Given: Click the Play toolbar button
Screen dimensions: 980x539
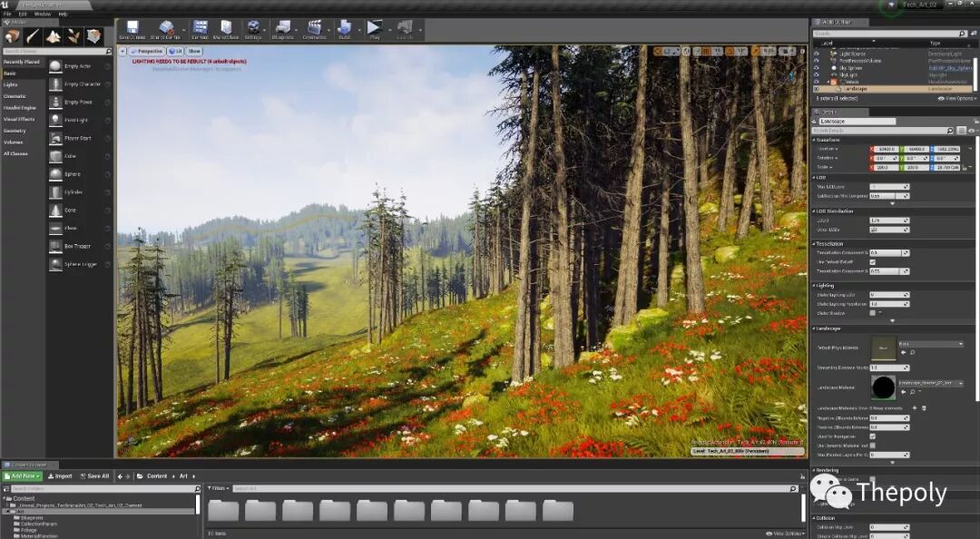Looking at the screenshot, I should 375,29.
